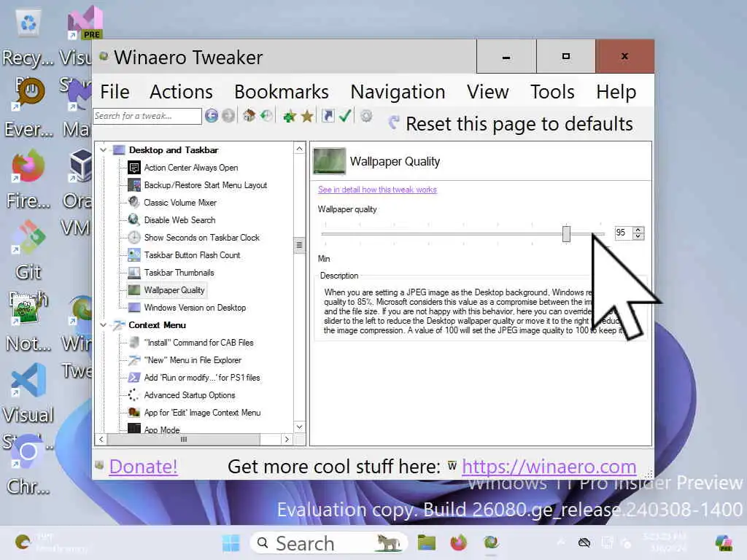
Task: Select Taskbar Button Flash Count item
Action: coord(192,255)
